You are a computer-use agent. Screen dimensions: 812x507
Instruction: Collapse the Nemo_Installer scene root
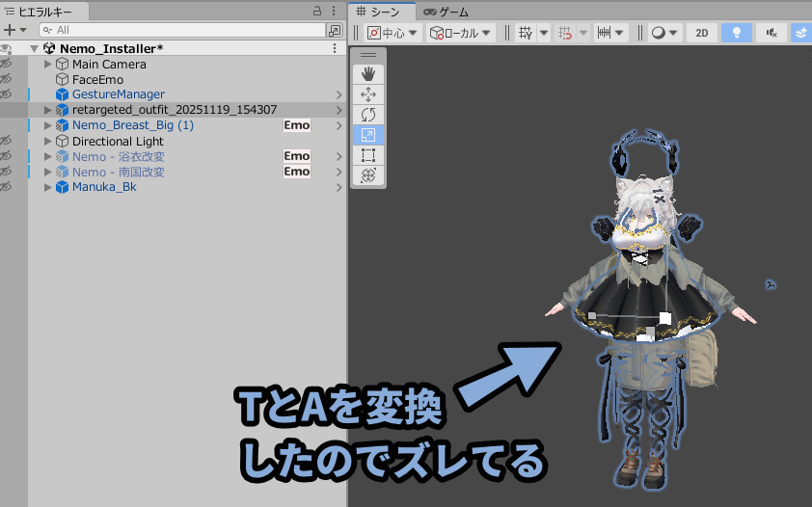pyautogui.click(x=34, y=48)
